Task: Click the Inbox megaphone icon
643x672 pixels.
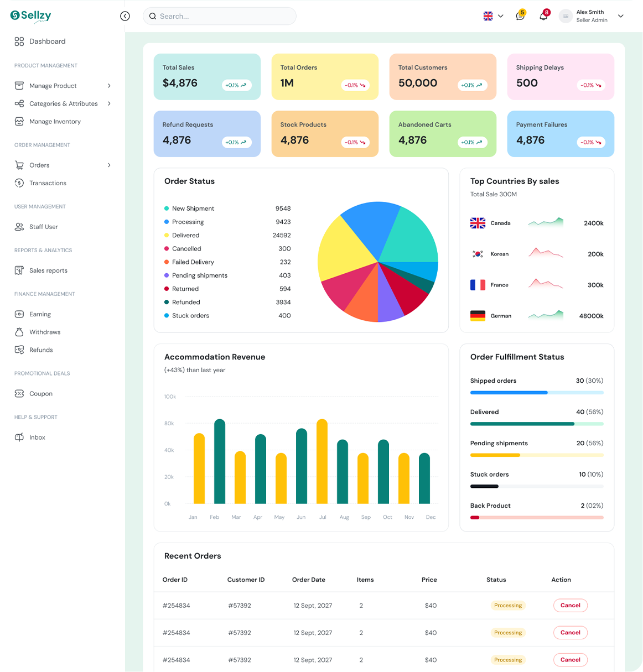Action: click(19, 437)
